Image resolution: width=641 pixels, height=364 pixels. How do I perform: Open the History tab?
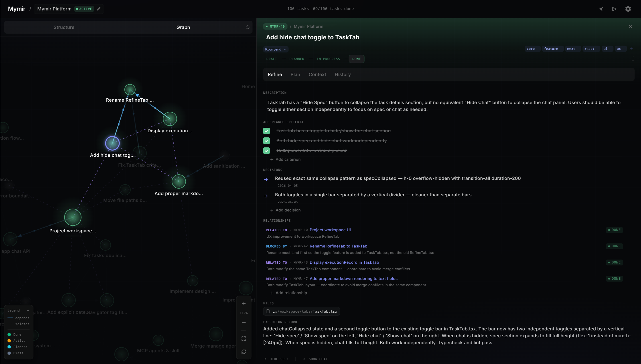[343, 74]
